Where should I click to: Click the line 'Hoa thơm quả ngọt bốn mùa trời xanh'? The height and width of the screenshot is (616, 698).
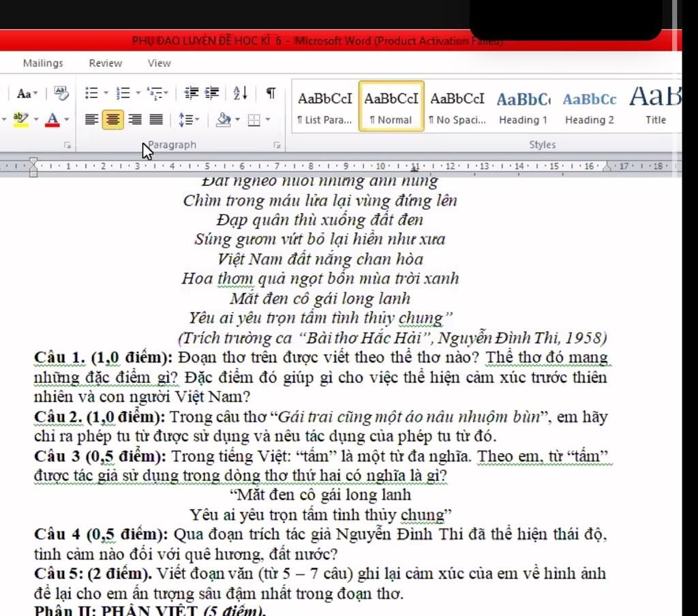tap(320, 279)
